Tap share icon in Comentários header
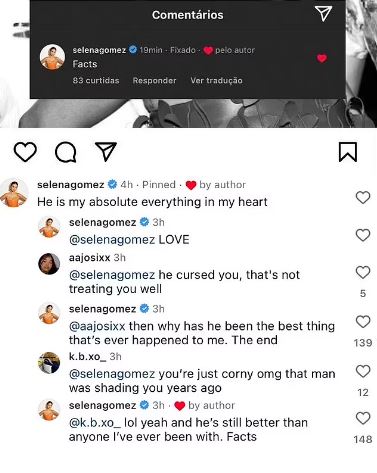377x473 pixels. pyautogui.click(x=323, y=14)
